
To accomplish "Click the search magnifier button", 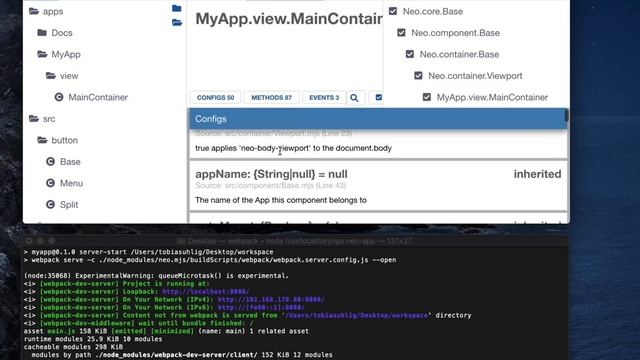I will point(355,98).
